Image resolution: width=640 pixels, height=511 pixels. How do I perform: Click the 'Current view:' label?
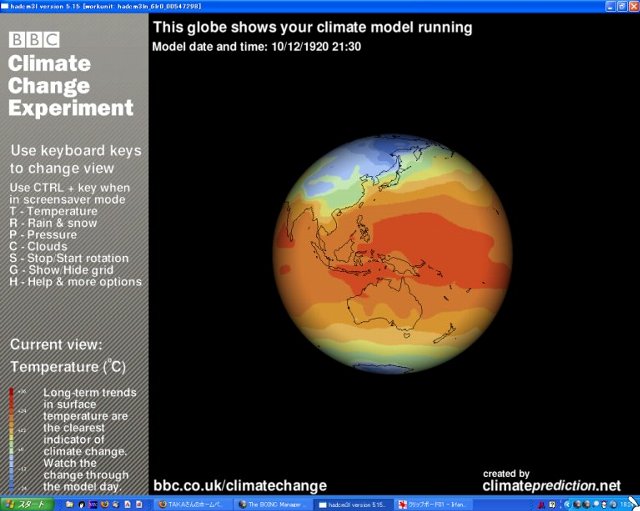56,344
